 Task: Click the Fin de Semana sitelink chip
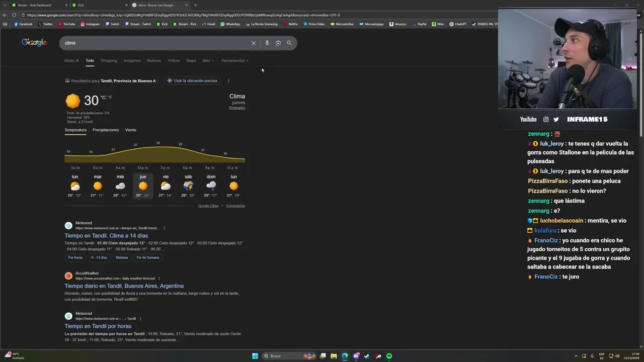point(147,257)
